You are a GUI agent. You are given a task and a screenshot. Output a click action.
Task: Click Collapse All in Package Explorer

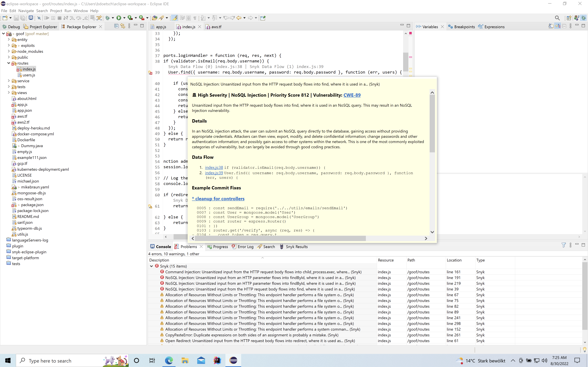tap(116, 26)
